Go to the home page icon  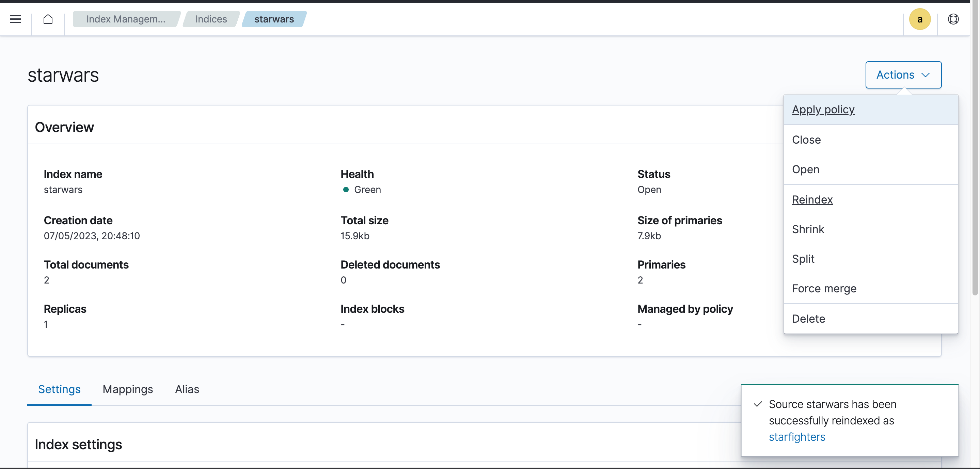[48, 19]
